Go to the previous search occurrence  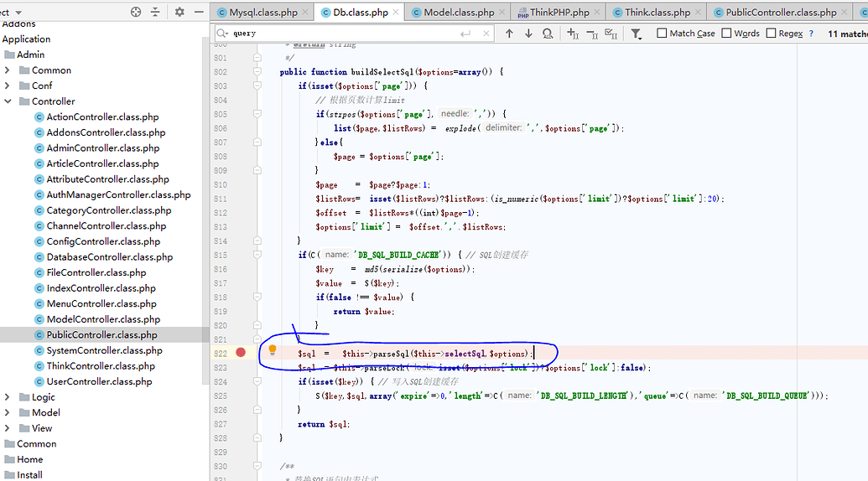[509, 34]
